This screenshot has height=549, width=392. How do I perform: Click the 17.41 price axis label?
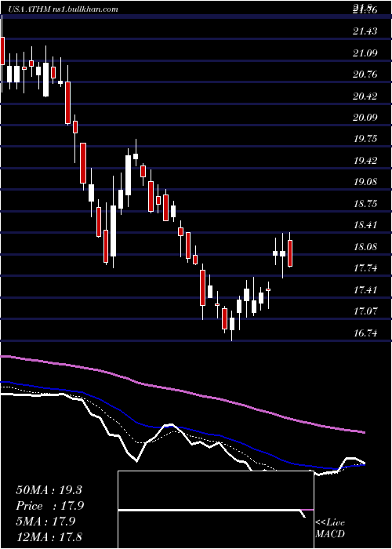(x=365, y=290)
